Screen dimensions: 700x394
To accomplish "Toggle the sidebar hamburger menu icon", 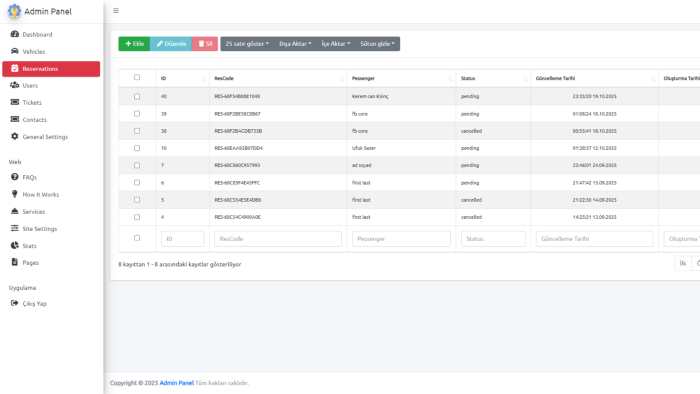I will pos(116,11).
